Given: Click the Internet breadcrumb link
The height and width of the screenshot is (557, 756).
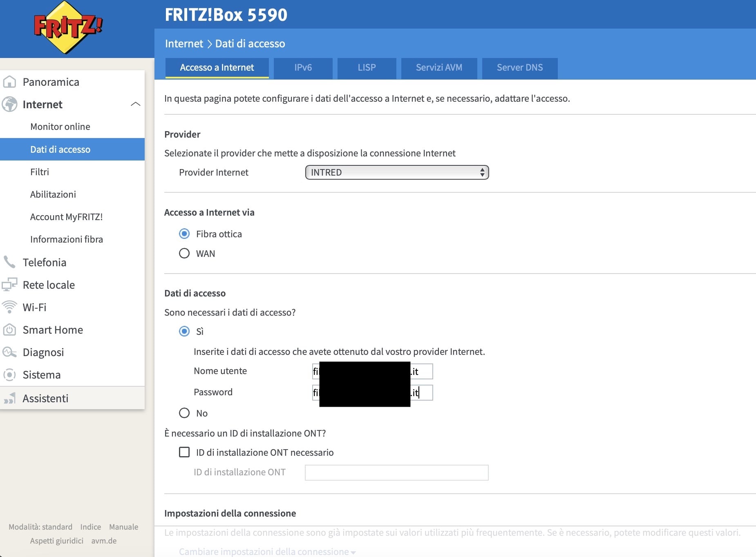Looking at the screenshot, I should tap(184, 44).
